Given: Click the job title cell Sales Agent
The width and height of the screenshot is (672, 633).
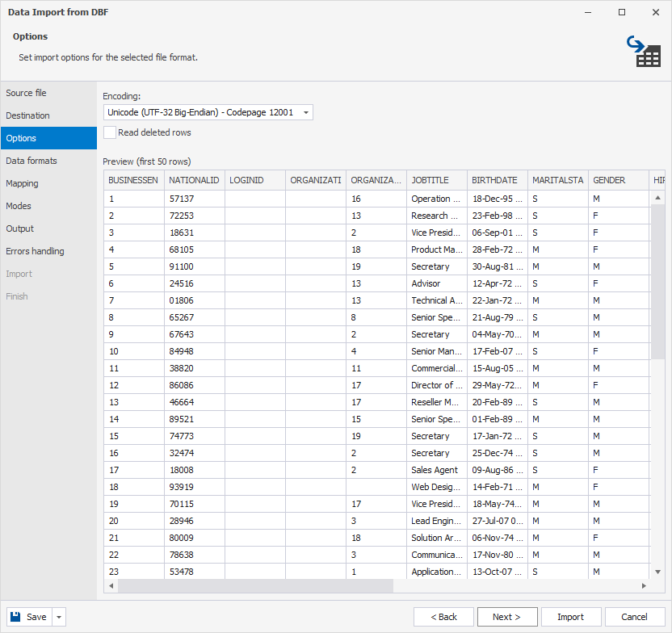Looking at the screenshot, I should 437,470.
